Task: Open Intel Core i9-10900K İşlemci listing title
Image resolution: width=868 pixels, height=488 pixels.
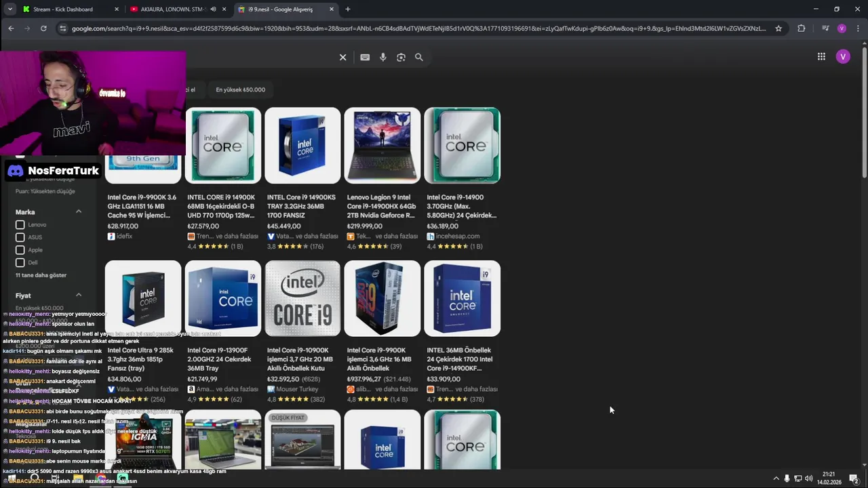Action: pyautogui.click(x=300, y=359)
